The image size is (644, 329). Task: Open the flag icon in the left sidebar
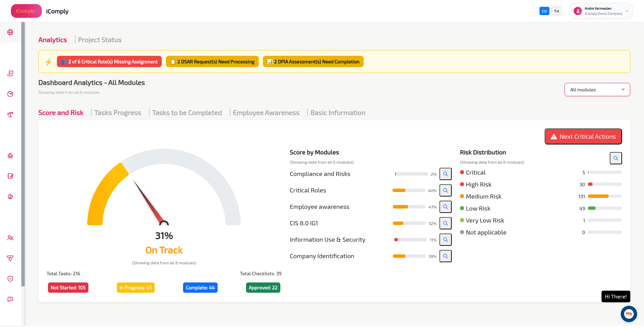coord(10,73)
